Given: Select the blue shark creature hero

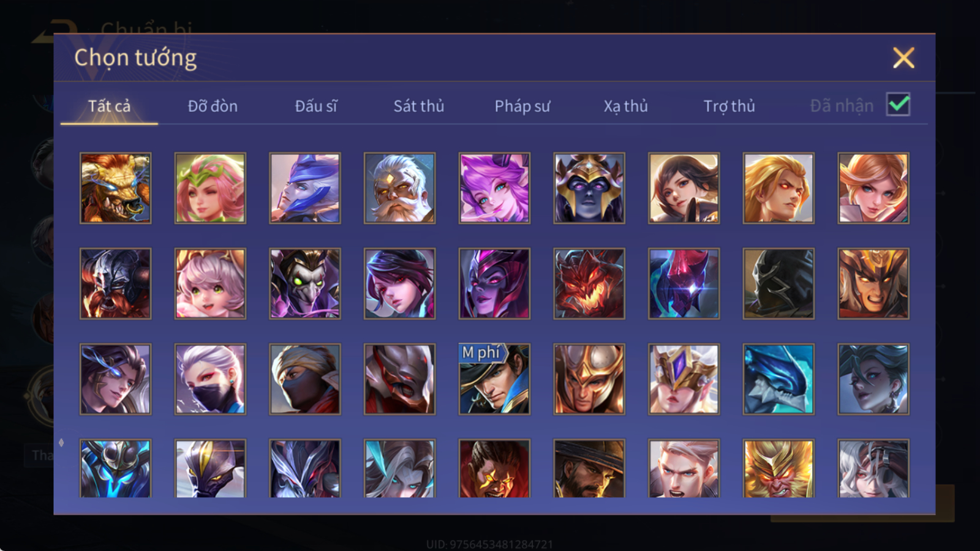Looking at the screenshot, I should [778, 379].
